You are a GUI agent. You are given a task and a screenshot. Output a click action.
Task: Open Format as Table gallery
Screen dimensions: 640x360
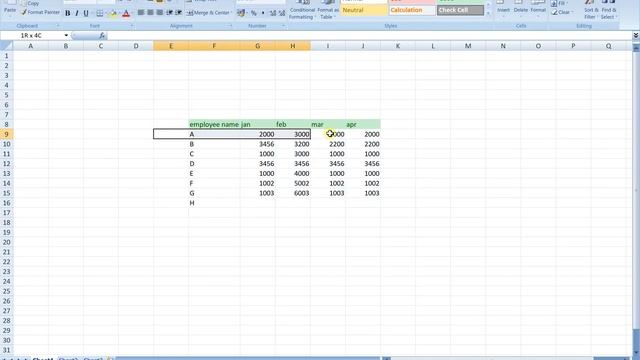(x=328, y=10)
